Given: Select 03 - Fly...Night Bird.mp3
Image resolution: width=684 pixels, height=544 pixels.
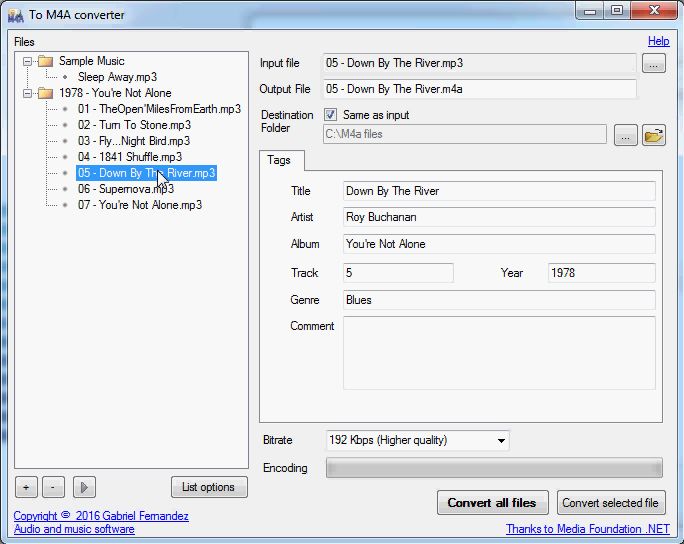Looking at the screenshot, I should pyautogui.click(x=134, y=141).
